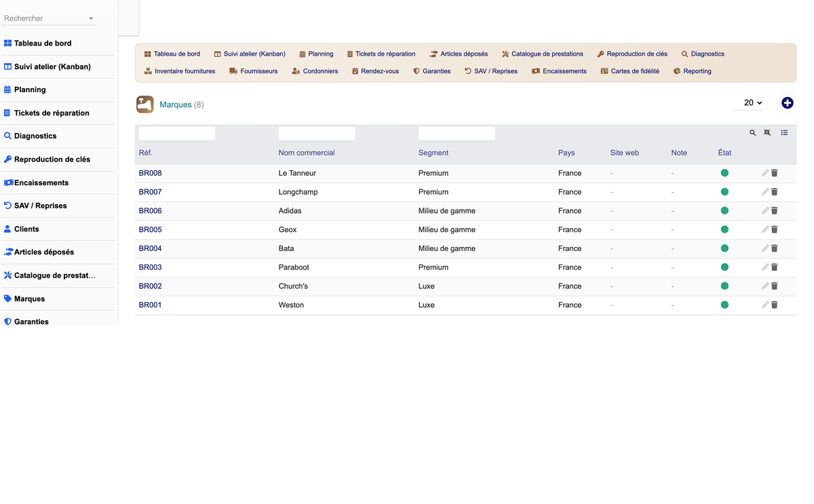Edit the Longchamp row pencil icon

(765, 192)
